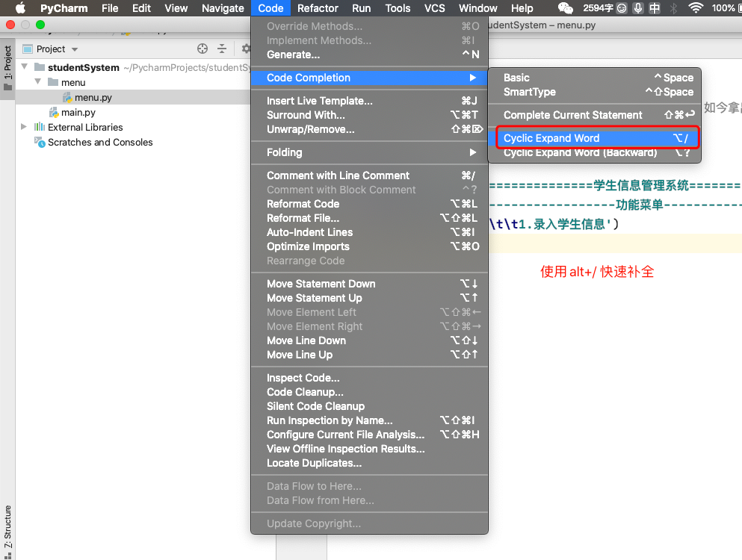Choose View Offline Inspection Results...

[x=369, y=449]
